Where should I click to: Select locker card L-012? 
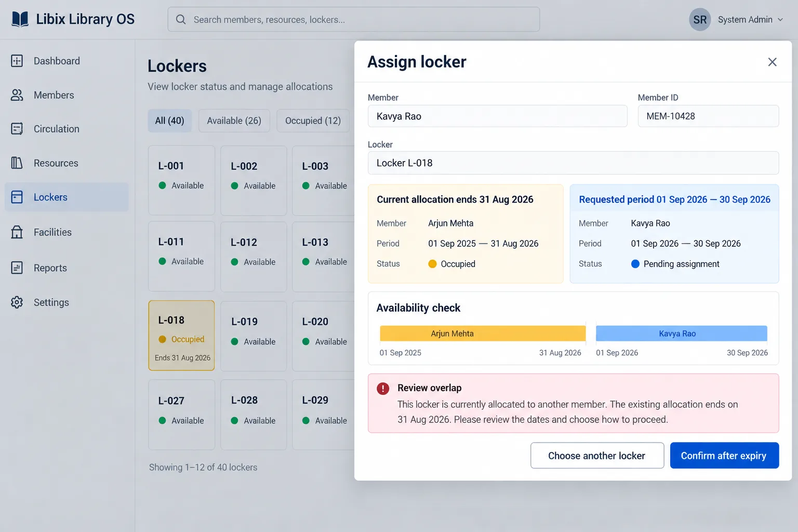point(254,257)
